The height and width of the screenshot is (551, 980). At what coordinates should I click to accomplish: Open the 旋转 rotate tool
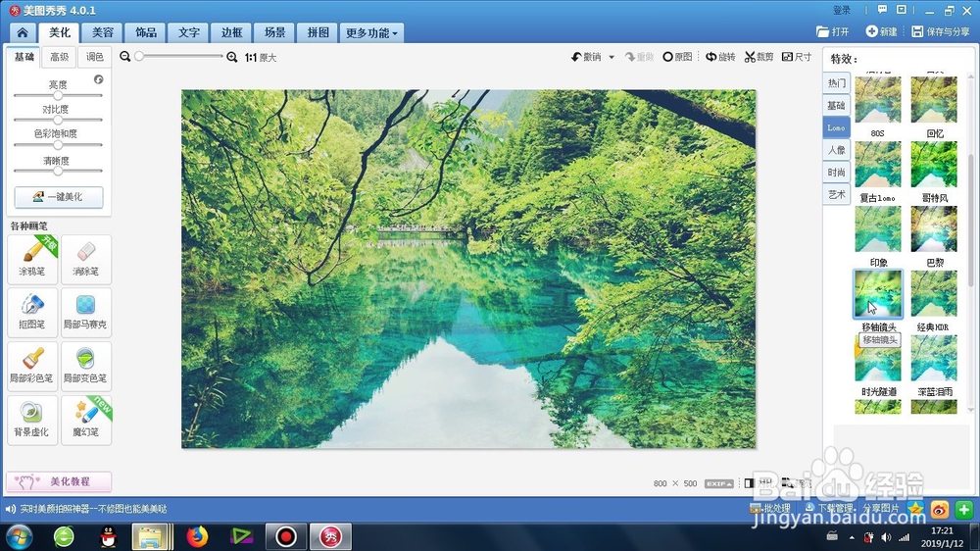[x=720, y=57]
